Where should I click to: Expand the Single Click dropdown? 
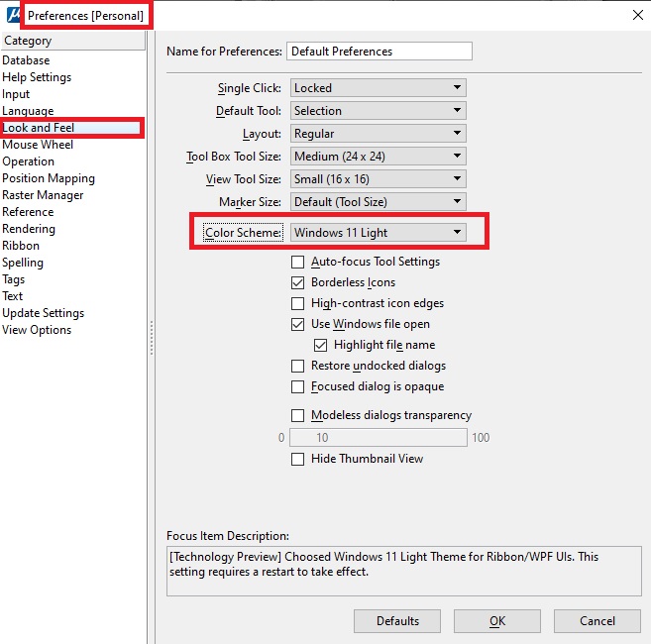[379, 88]
